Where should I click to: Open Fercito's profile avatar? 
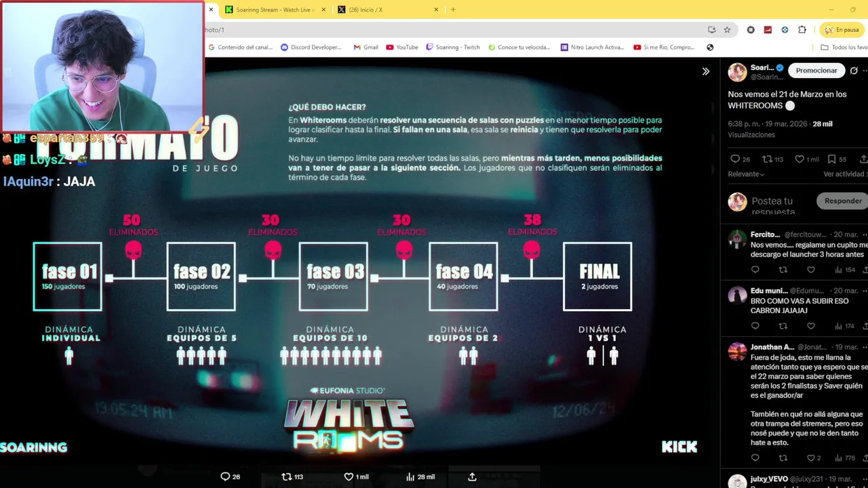click(737, 239)
